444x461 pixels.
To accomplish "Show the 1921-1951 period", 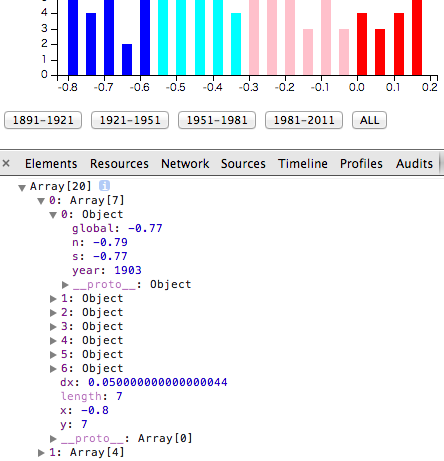I will (x=130, y=120).
